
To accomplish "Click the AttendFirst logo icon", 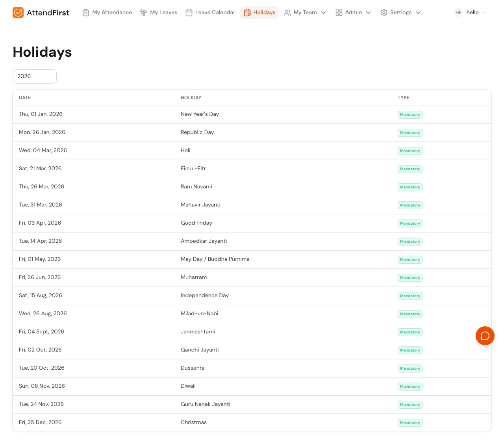I will click(18, 12).
